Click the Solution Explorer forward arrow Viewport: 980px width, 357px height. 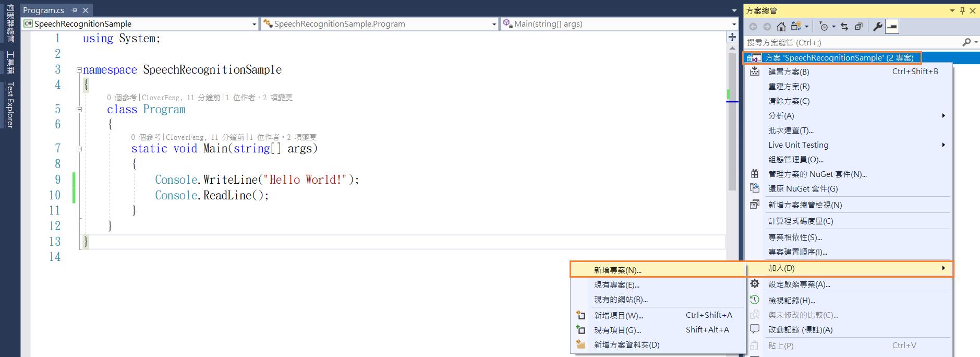(767, 27)
